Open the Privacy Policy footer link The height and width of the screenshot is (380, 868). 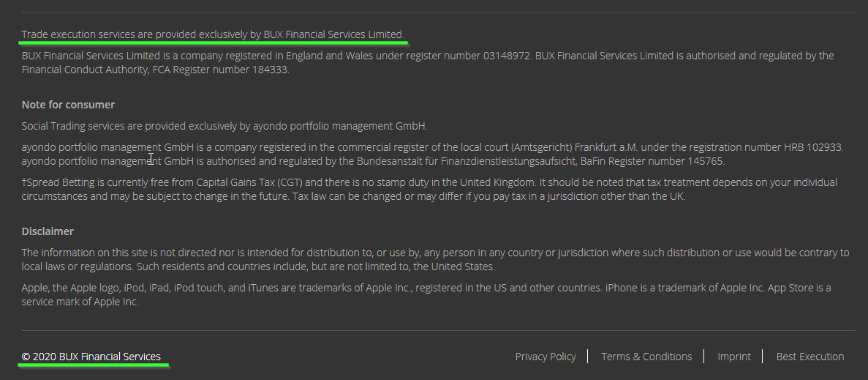coord(546,357)
